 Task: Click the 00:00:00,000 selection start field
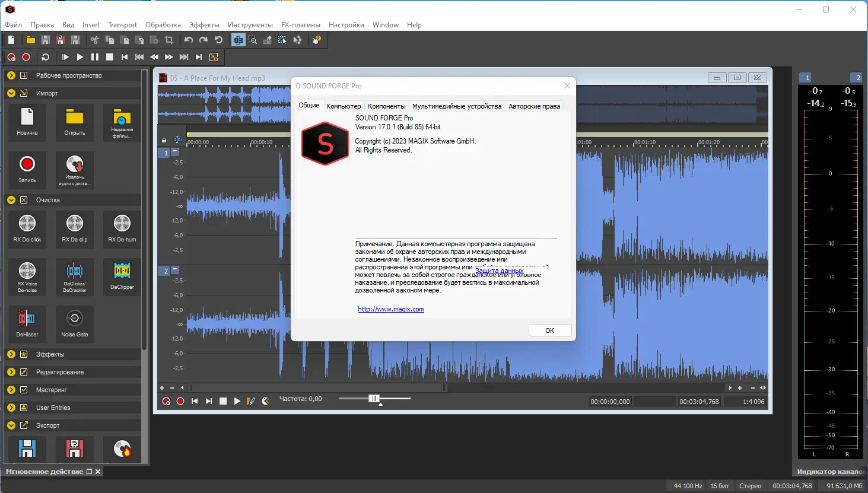pos(610,402)
